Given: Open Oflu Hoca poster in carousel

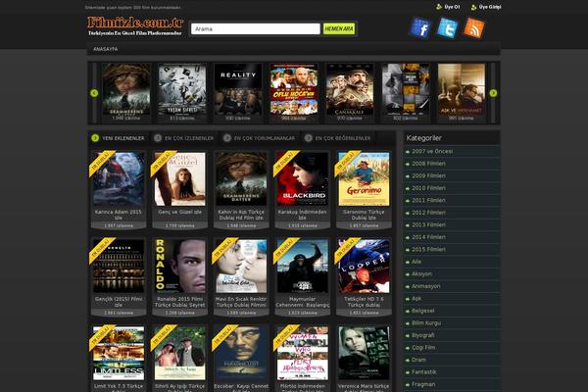Looking at the screenshot, I should click(x=294, y=89).
